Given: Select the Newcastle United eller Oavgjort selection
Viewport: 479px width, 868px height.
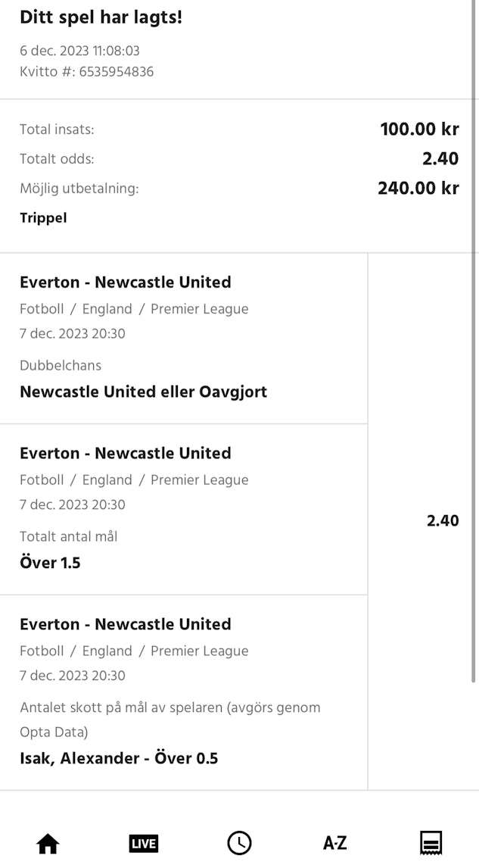Looking at the screenshot, I should coord(143,392).
